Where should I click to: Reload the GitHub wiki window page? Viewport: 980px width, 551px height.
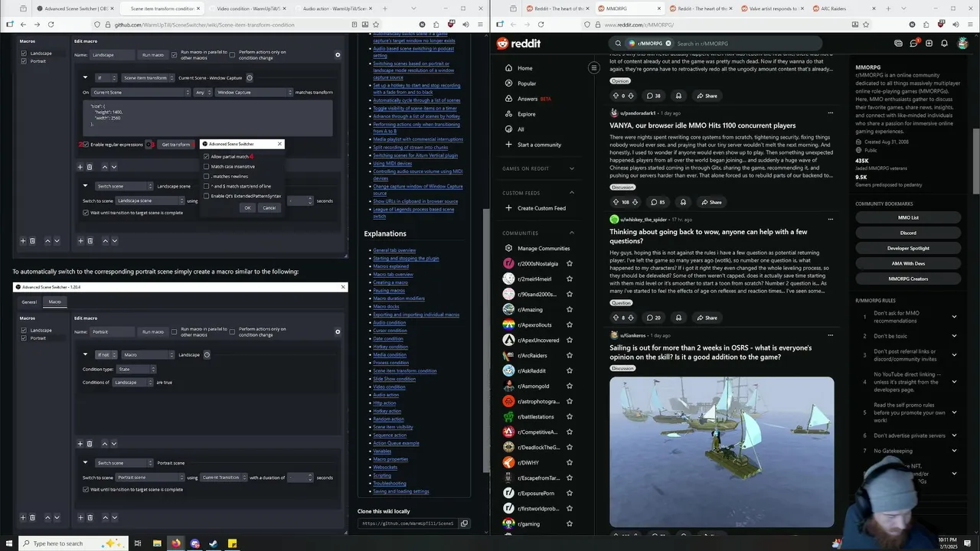coord(51,24)
